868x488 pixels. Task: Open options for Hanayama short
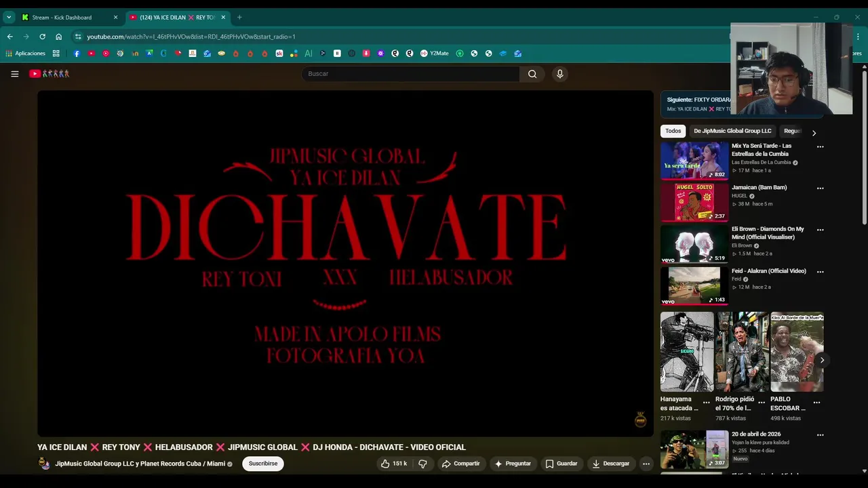707,402
